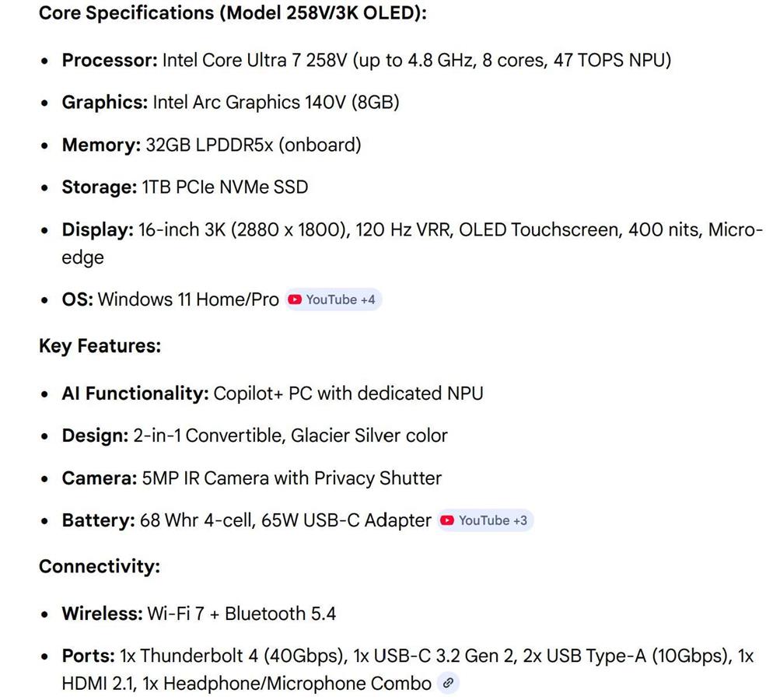Click the Core Specifications heading

point(233,13)
